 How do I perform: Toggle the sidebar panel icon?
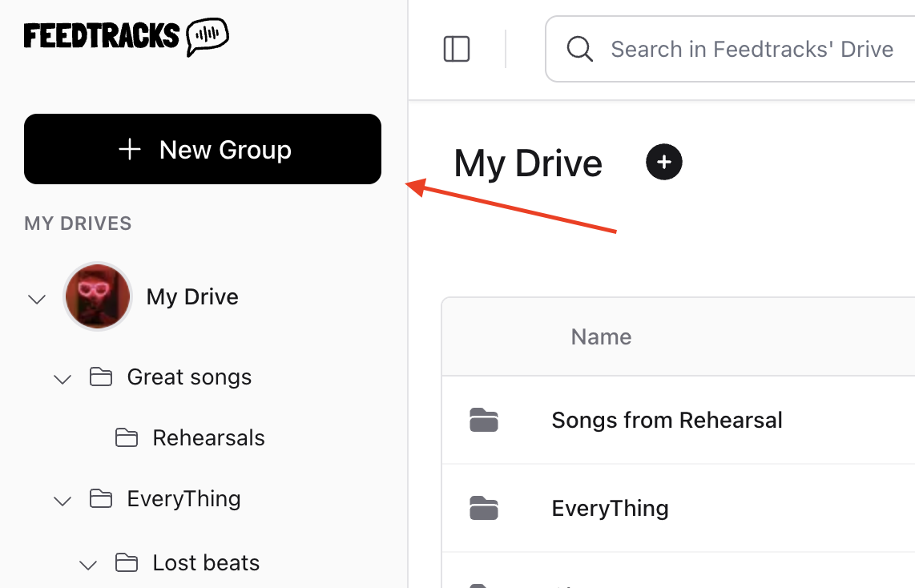pyautogui.click(x=456, y=49)
